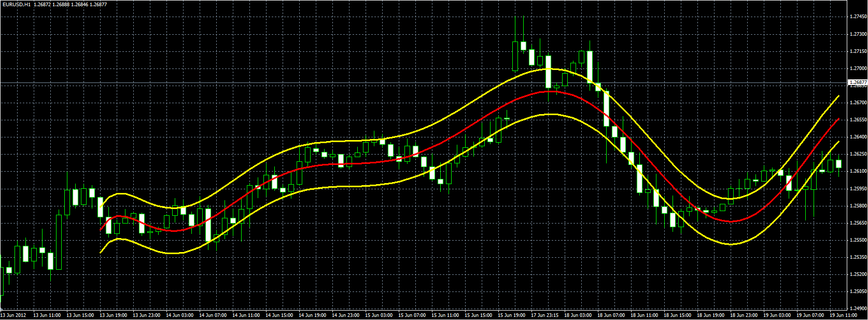
Task: Click the 13 Jun 19:00 time label
Action: click(x=113, y=315)
